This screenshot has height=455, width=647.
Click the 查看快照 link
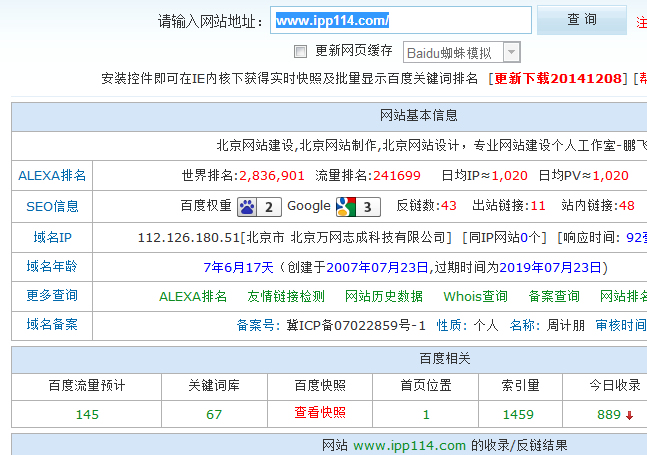coord(320,413)
